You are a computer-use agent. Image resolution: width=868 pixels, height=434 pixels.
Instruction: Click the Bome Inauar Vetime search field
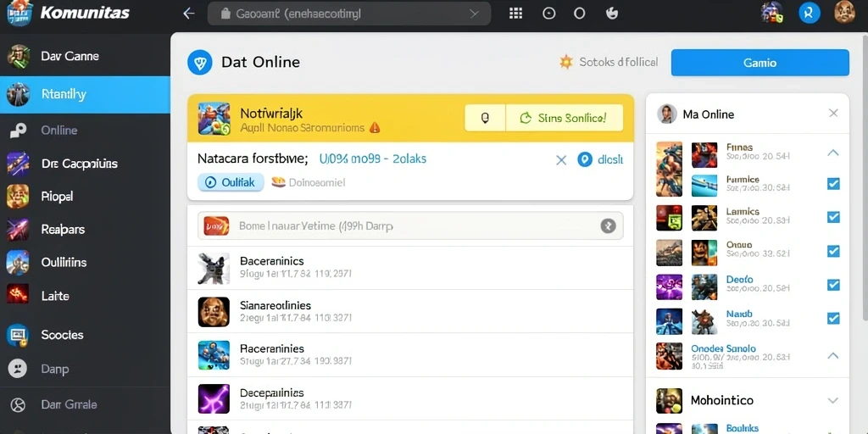[410, 225]
